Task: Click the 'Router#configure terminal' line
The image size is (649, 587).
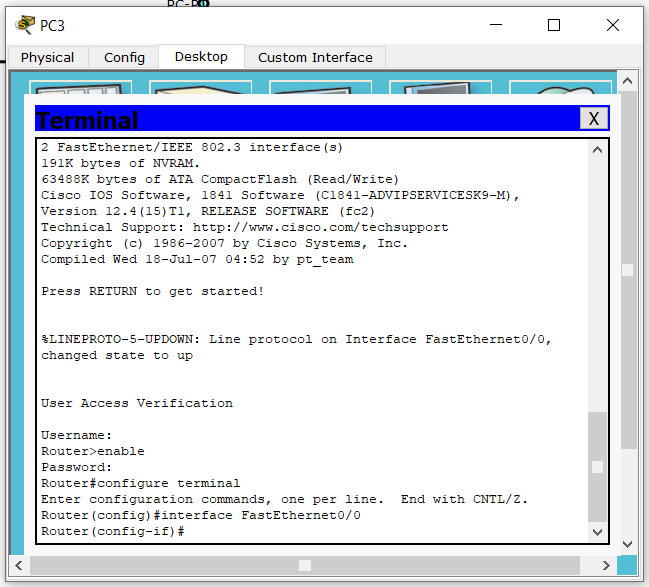Action: tap(140, 483)
